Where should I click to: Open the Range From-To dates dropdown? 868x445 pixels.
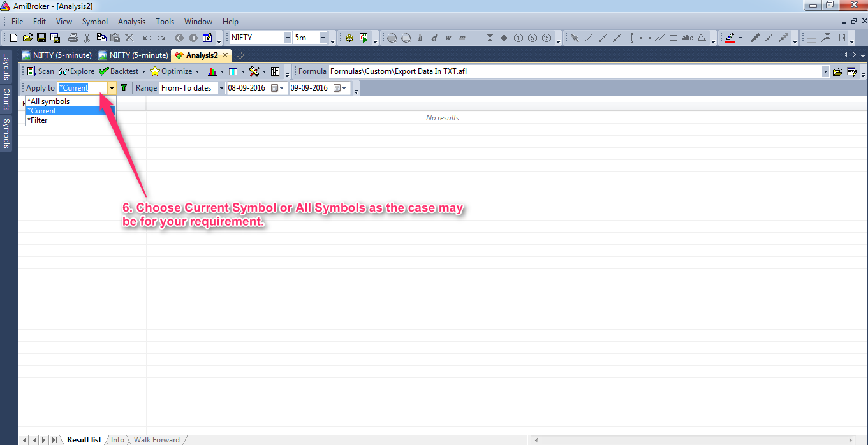coord(221,88)
